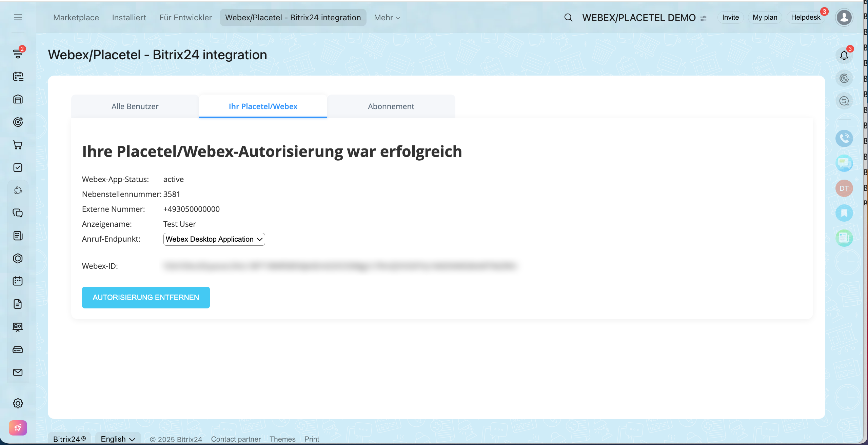The image size is (868, 445).
Task: Click the Invite button
Action: [730, 18]
